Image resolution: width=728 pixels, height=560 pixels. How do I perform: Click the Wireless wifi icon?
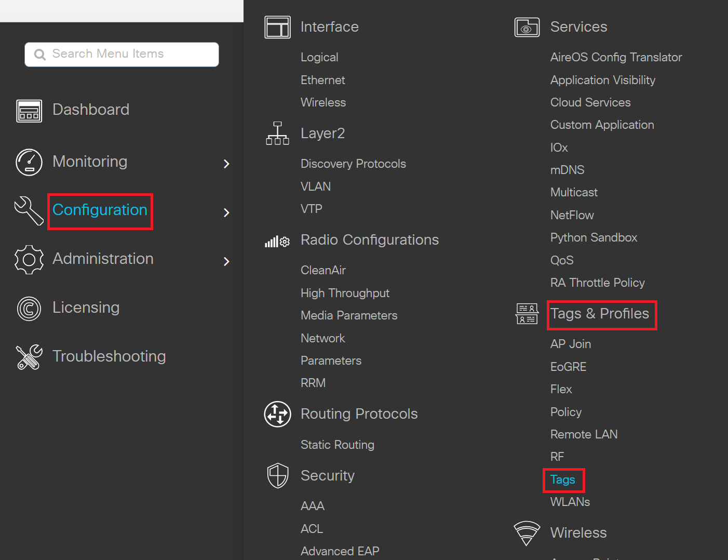527,533
